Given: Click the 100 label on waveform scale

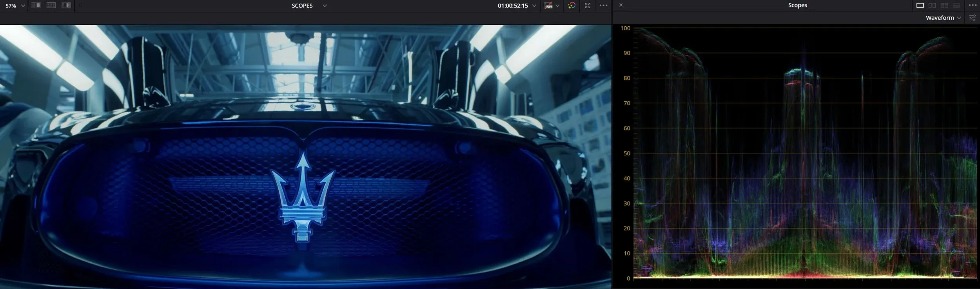Looking at the screenshot, I should tap(625, 28).
